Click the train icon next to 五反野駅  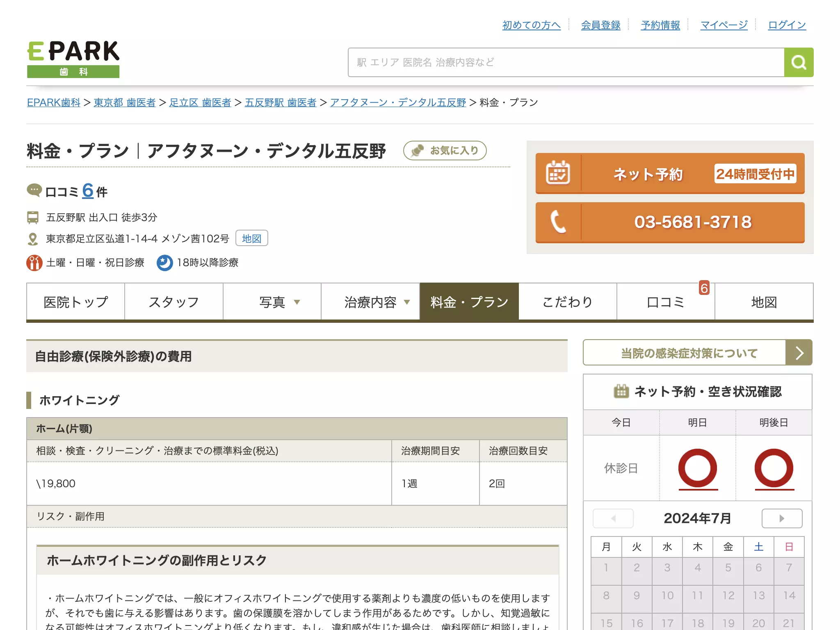tap(33, 217)
